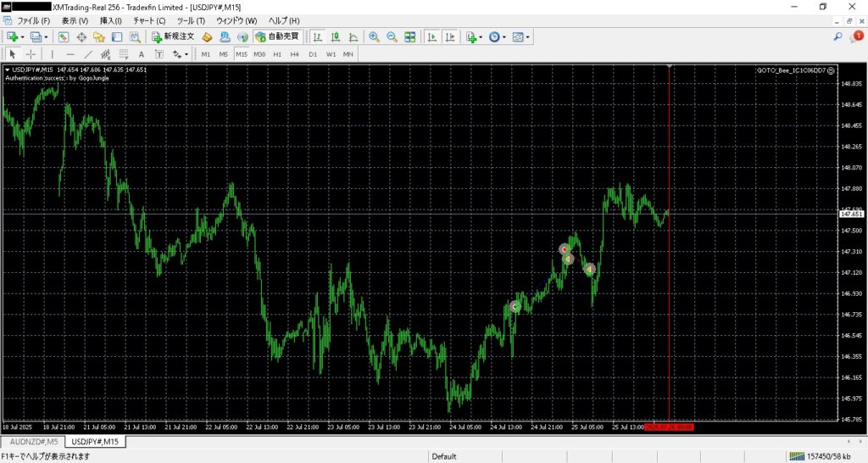868x463 pixels.
Task: Expand the new chart dropdown arrow
Action: point(23,37)
